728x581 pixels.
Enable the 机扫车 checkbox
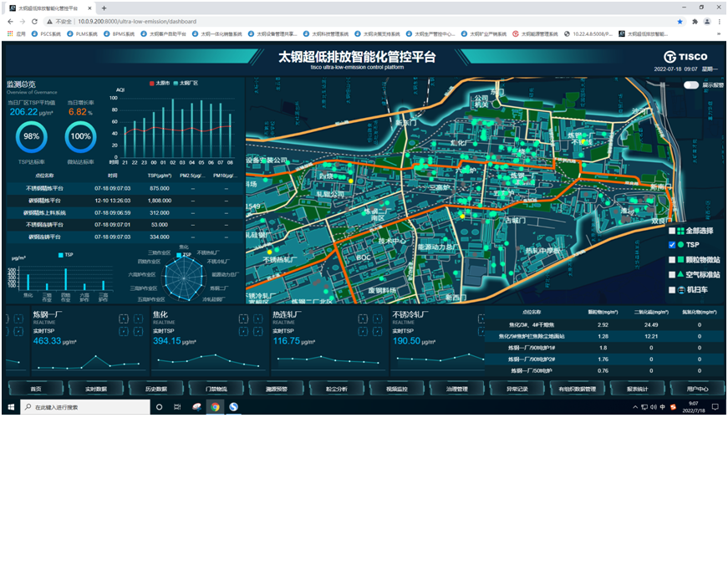click(672, 290)
